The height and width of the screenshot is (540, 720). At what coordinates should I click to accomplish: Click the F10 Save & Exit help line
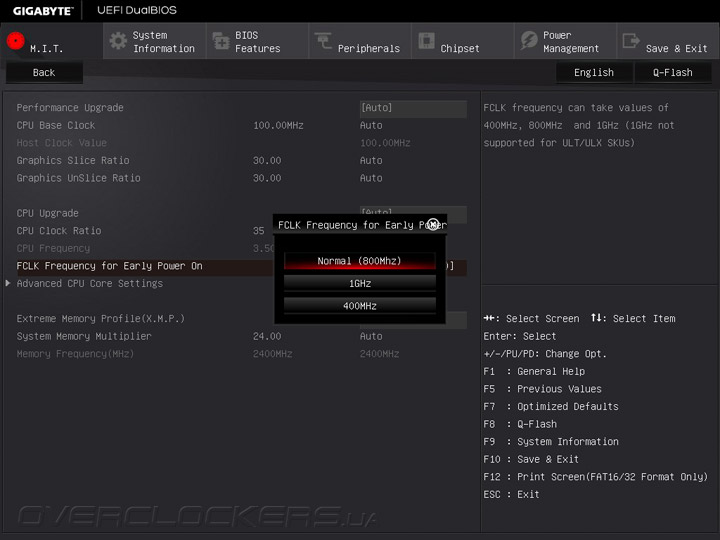(531, 459)
